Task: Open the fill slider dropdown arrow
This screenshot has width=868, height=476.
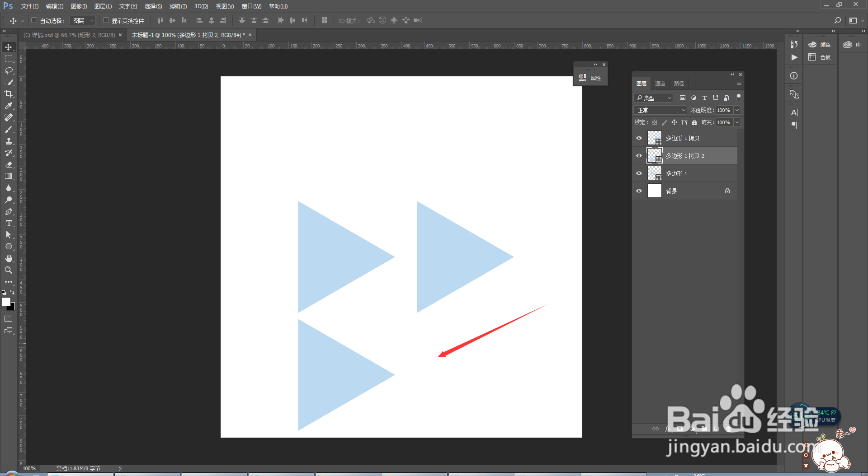Action: click(x=737, y=122)
